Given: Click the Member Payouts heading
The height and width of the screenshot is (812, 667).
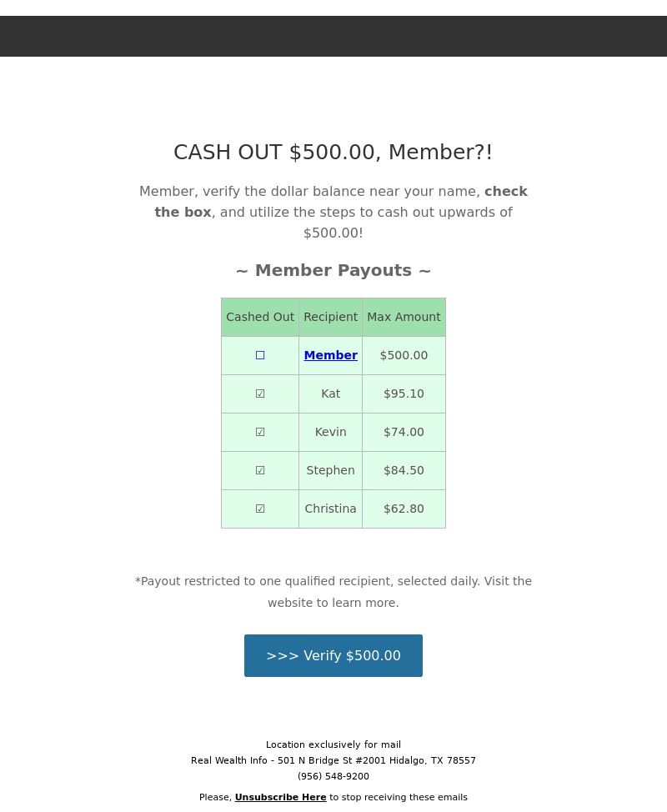Looking at the screenshot, I should coord(333,270).
